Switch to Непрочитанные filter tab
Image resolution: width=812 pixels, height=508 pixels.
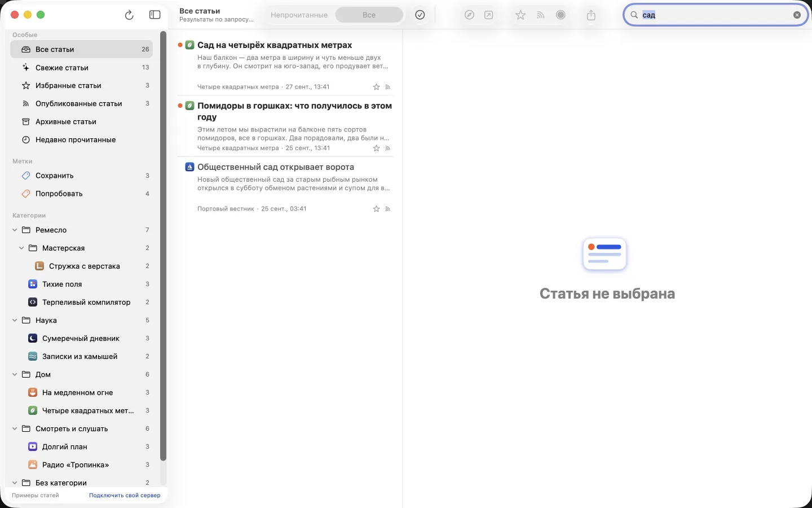click(299, 15)
